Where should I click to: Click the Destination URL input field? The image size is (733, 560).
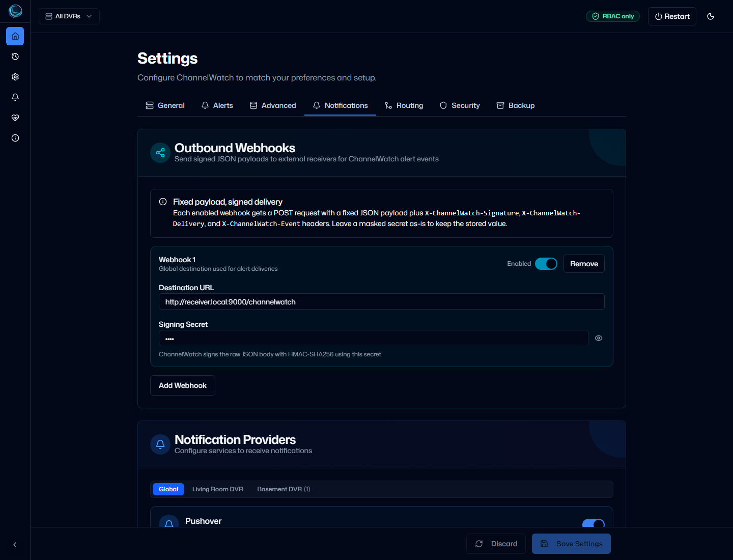click(382, 301)
